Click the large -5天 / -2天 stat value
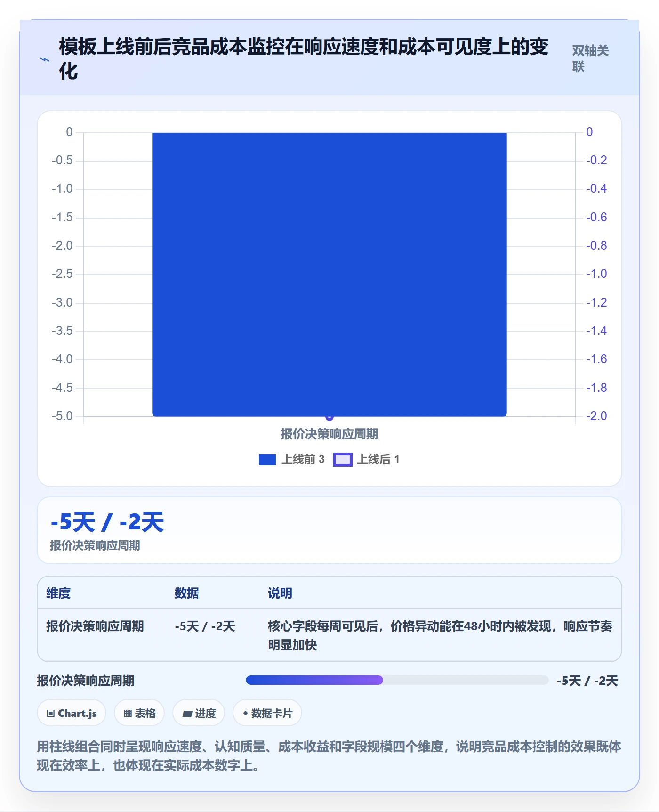659x812 pixels. click(107, 522)
